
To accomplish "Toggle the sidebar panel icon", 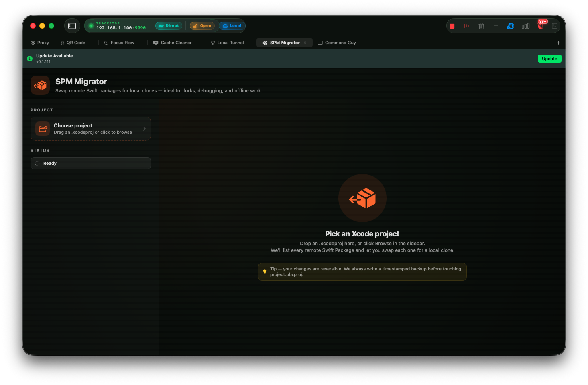I will tap(72, 26).
